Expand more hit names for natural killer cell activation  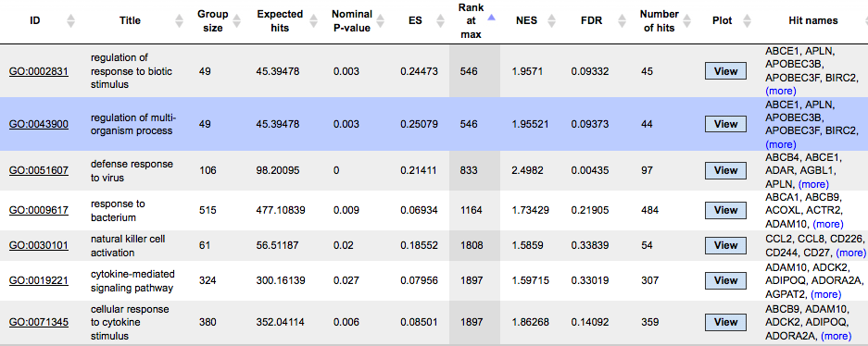tap(850, 253)
